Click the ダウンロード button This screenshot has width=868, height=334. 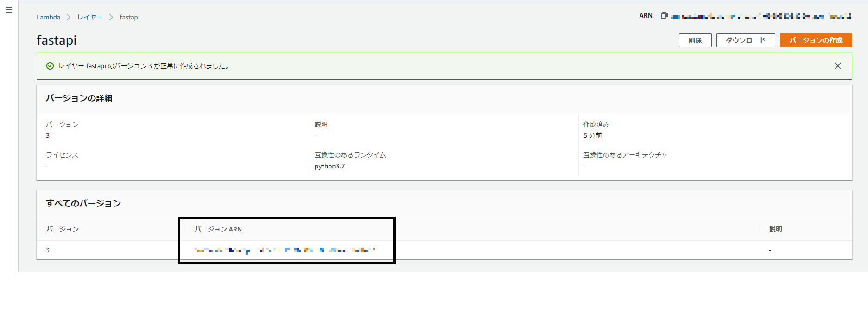(x=746, y=40)
